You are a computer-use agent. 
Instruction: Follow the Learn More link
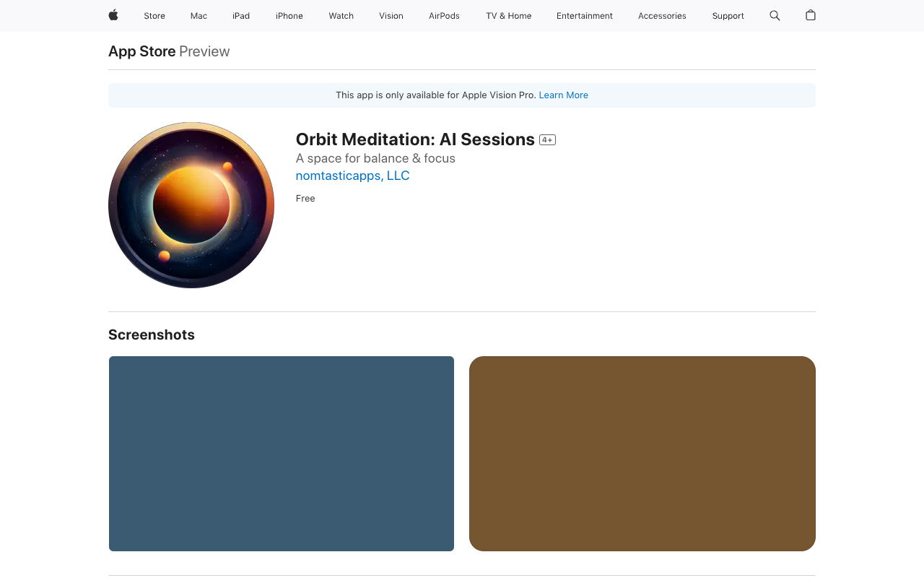[563, 95]
